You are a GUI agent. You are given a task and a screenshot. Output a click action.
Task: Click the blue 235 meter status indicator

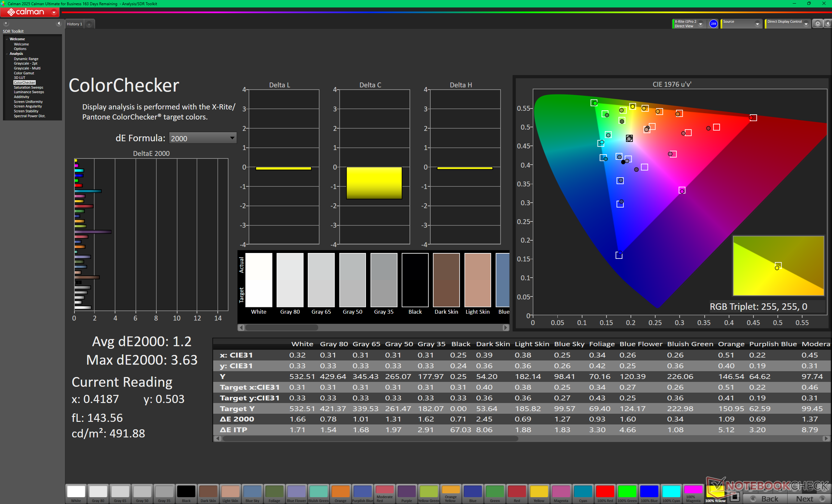(713, 24)
